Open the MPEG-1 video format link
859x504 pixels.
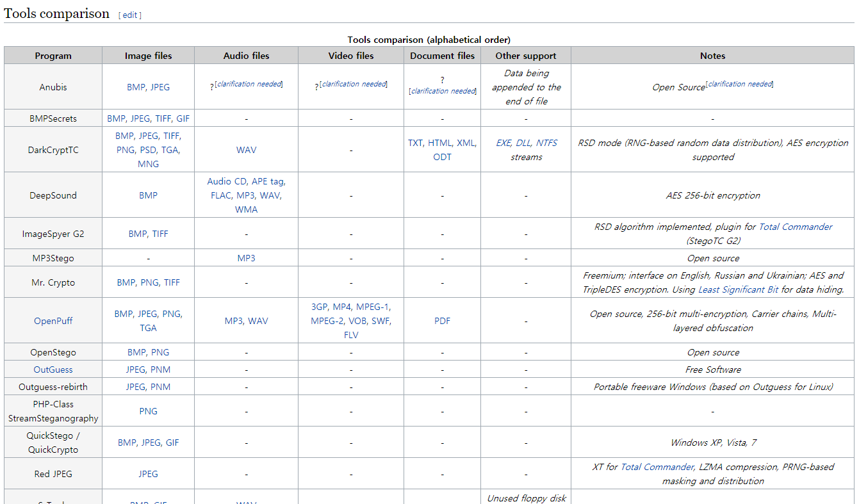tap(373, 307)
